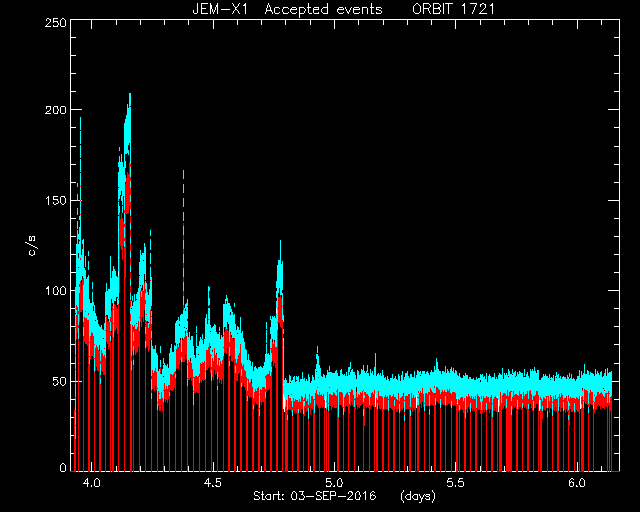
Task: Click the 0 tick label on y-axis
Action: click(63, 468)
